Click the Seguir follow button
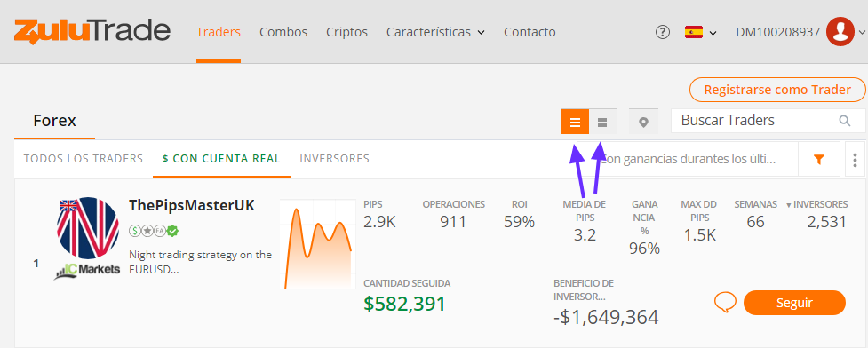This screenshot has width=868, height=348. 794,303
